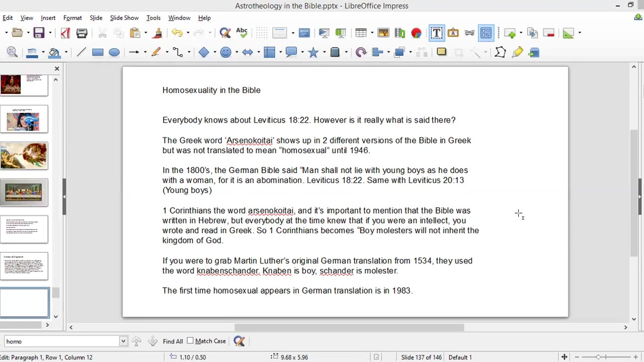The height and width of the screenshot is (362, 644).
Task: Start slide show from first slide
Action: click(324, 33)
